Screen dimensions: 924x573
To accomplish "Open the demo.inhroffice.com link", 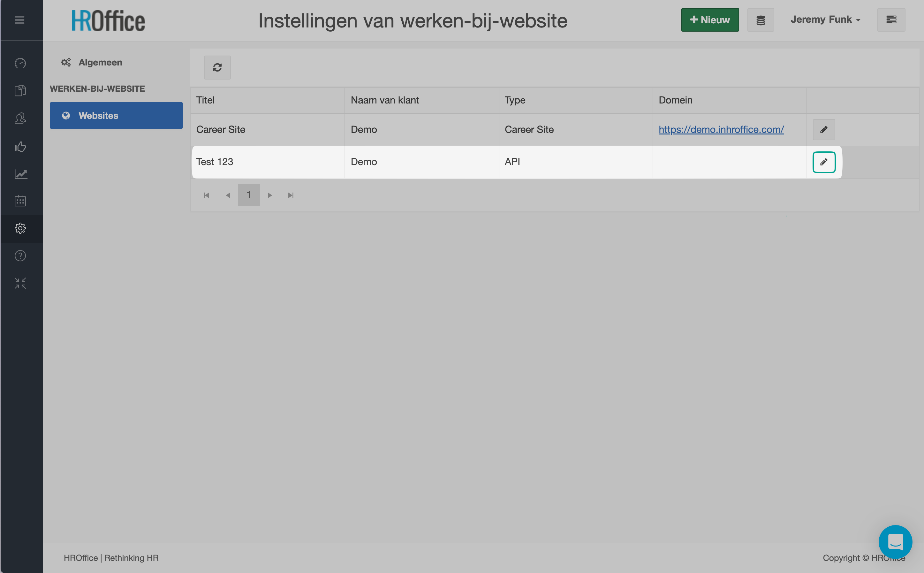I will [721, 130].
